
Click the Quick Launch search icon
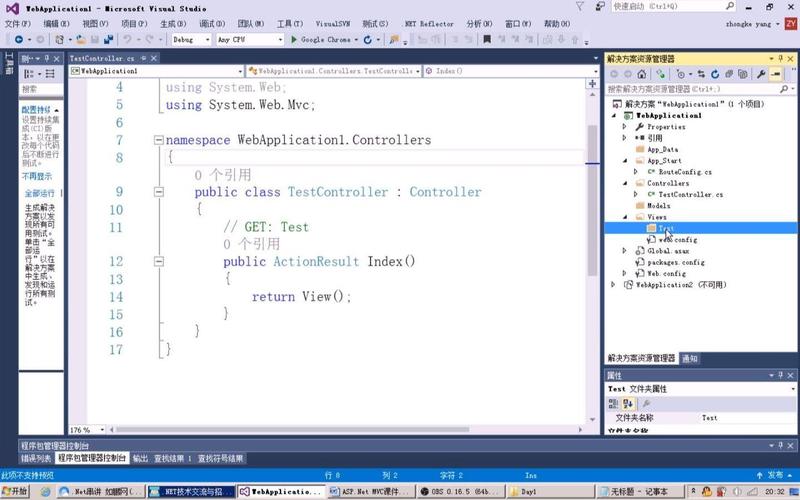tap(730, 6)
